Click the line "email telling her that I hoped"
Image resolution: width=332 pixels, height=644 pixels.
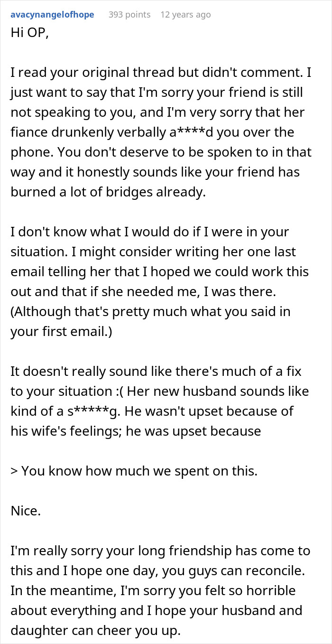[159, 272]
